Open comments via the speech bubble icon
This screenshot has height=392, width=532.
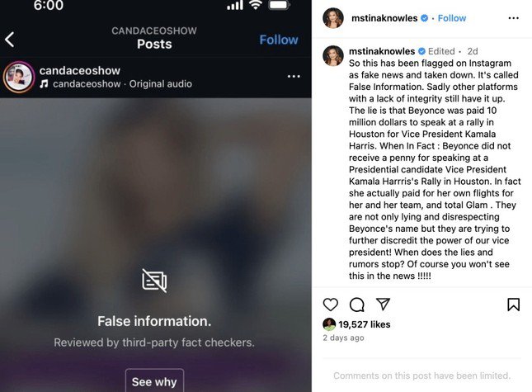(x=357, y=305)
